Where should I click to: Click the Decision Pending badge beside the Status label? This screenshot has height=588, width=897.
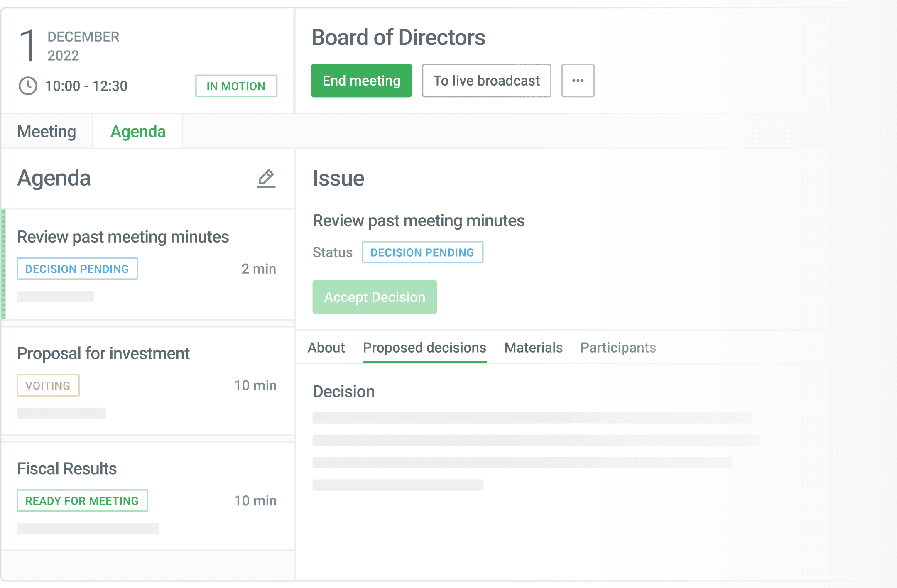pyautogui.click(x=422, y=252)
